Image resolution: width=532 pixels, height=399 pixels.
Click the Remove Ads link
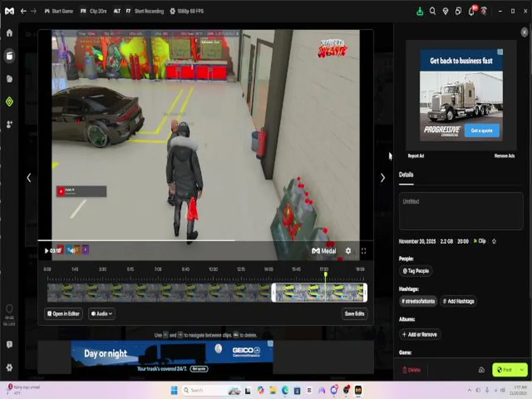504,156
